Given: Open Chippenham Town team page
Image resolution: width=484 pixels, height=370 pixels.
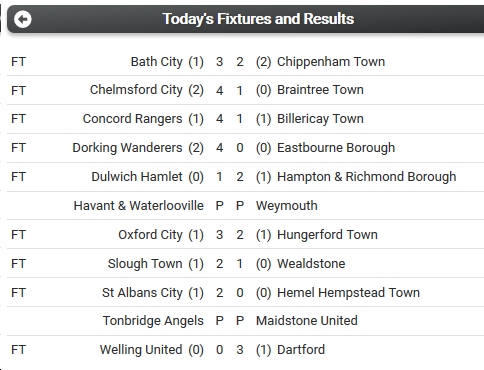Looking at the screenshot, I should (331, 62).
